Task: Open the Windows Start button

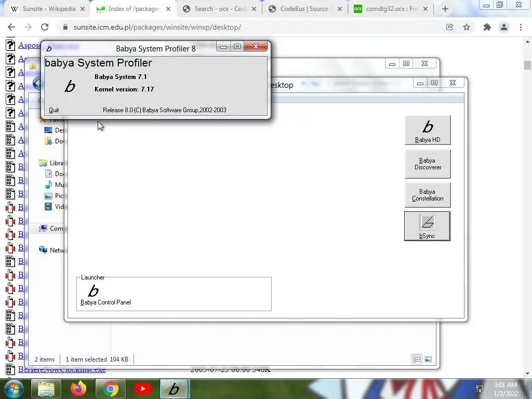Action: (x=14, y=389)
